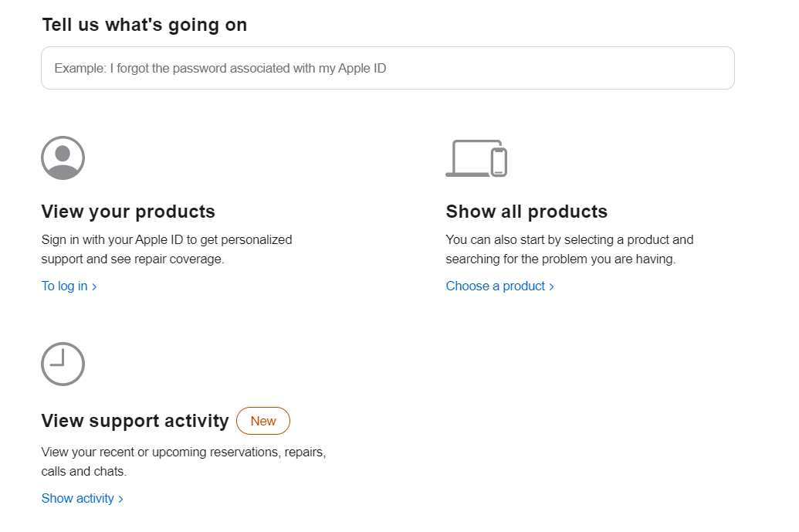This screenshot has width=799, height=532.
Task: Select the View your products heading
Action: (x=128, y=212)
